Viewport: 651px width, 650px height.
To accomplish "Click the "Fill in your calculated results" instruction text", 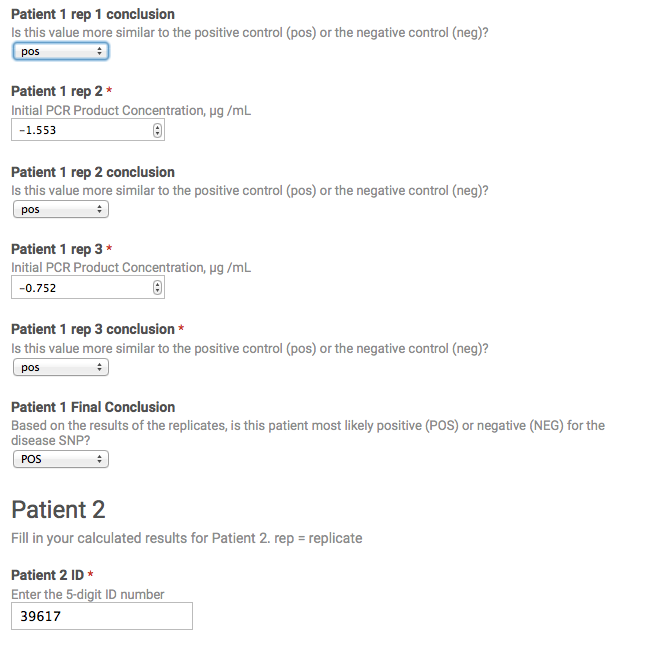I will (186, 538).
